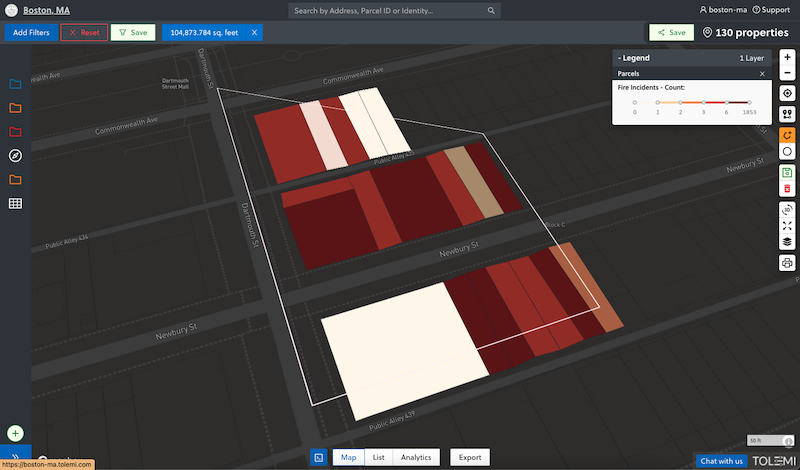Screen dimensions: 800x470
Task: Toggle the circle draw tool
Action: pyautogui.click(x=787, y=151)
